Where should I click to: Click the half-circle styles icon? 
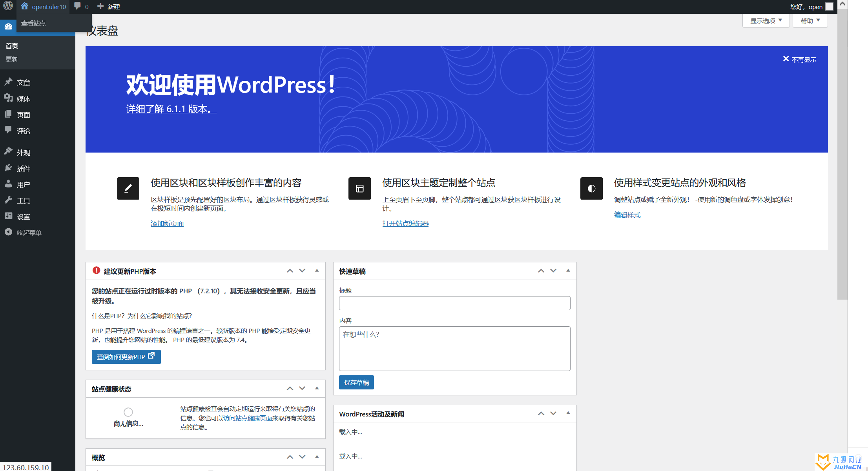click(x=591, y=189)
